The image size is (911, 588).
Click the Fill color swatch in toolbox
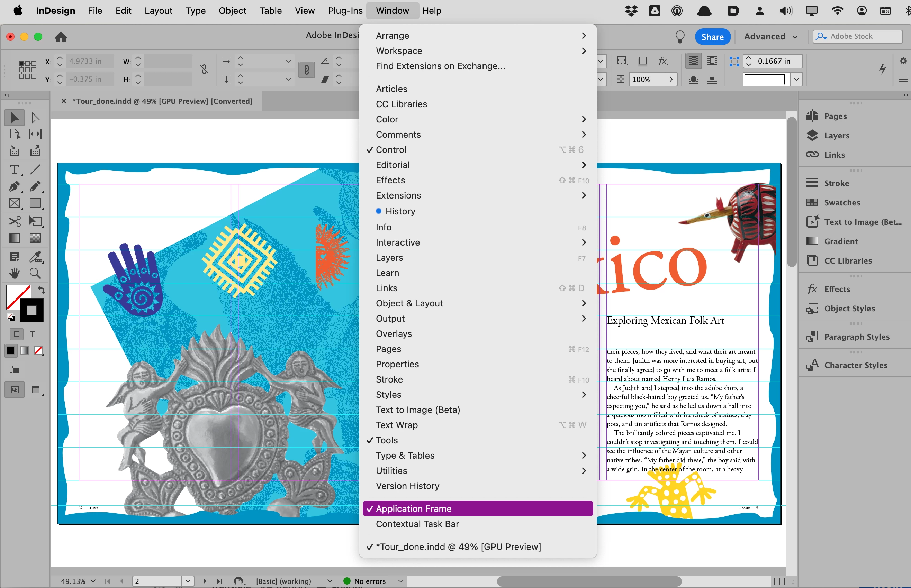[18, 297]
